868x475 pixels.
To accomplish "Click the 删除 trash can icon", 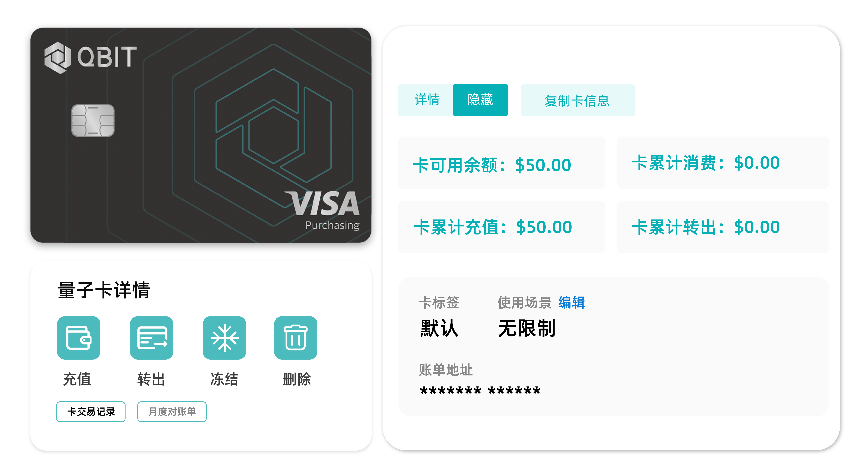I will tap(296, 337).
